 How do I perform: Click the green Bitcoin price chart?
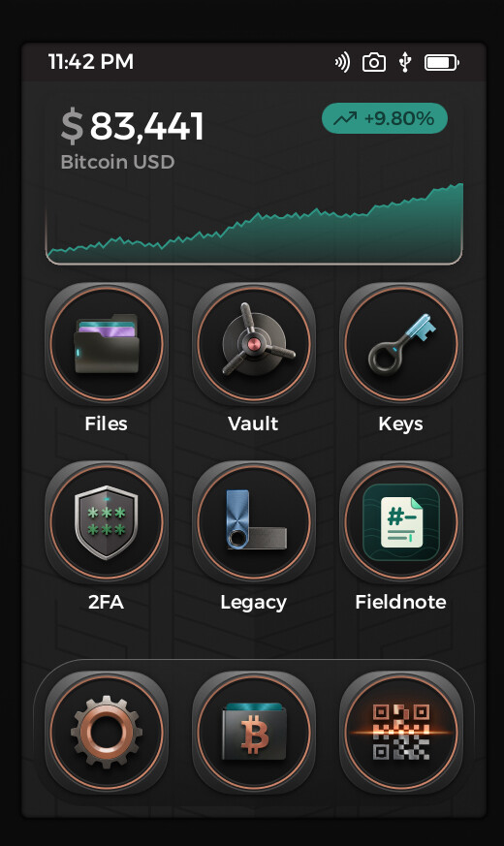(x=254, y=224)
